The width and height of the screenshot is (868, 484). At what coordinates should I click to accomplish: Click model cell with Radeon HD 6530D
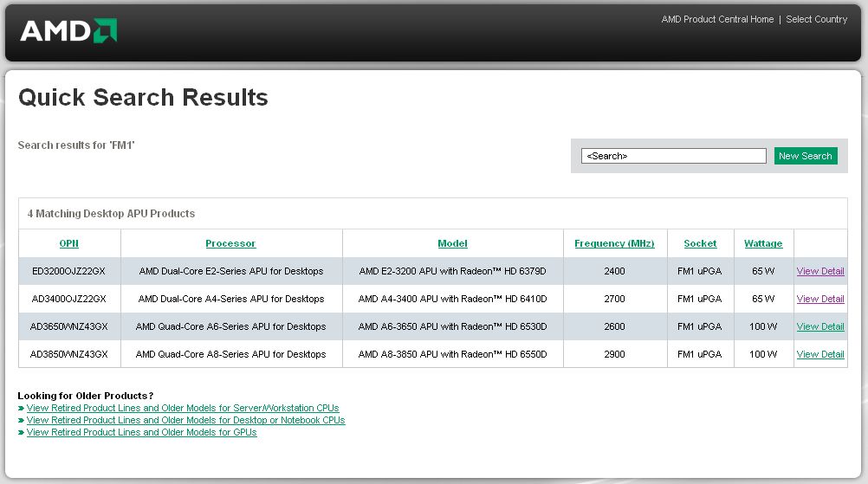pyautogui.click(x=452, y=326)
